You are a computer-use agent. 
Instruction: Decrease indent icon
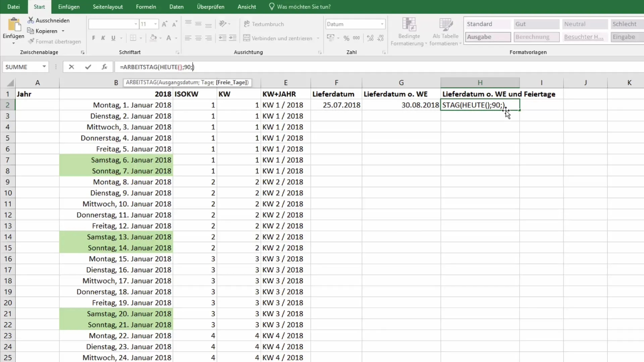point(222,38)
